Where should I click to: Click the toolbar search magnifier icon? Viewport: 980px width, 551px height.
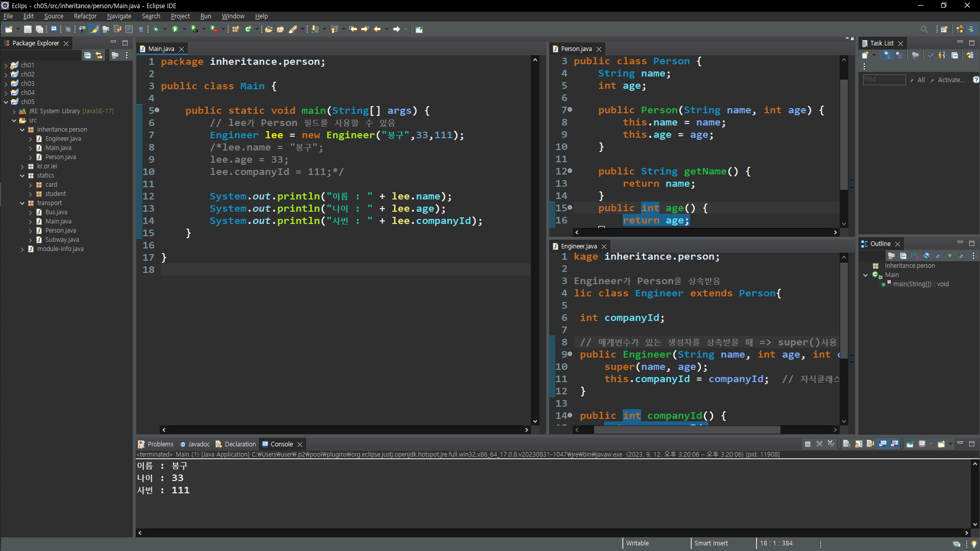pyautogui.click(x=924, y=30)
